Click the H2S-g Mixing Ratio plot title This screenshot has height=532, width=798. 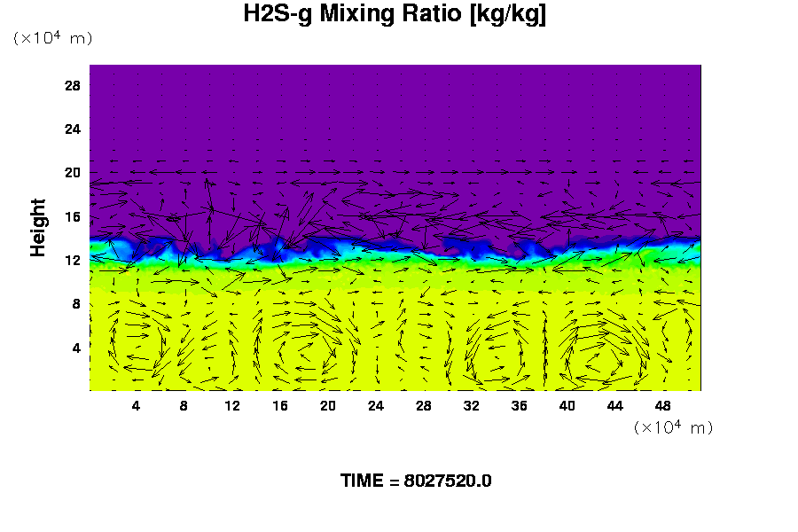pyautogui.click(x=395, y=15)
